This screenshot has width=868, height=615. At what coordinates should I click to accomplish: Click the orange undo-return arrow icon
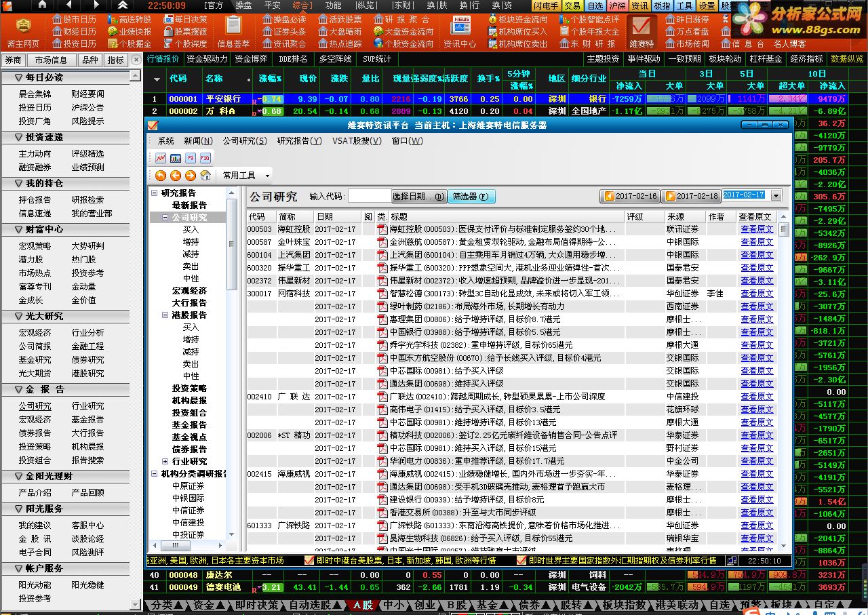[161, 176]
